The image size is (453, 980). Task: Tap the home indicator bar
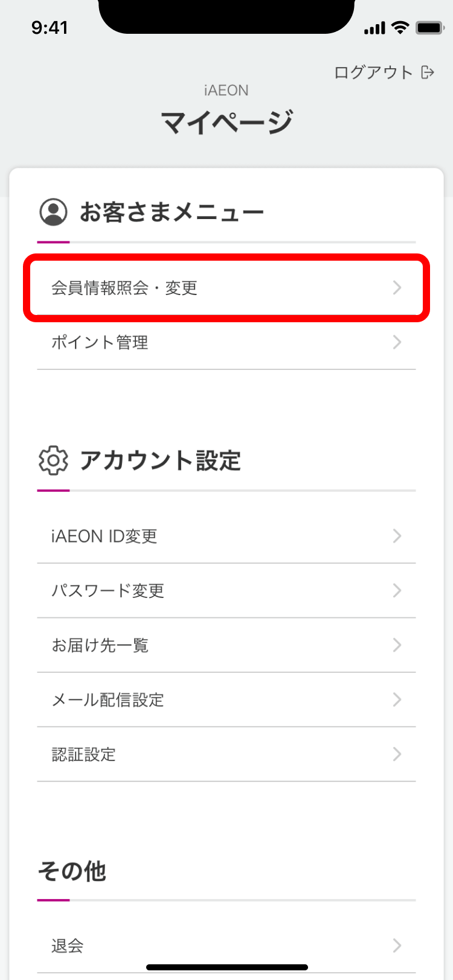point(226,967)
